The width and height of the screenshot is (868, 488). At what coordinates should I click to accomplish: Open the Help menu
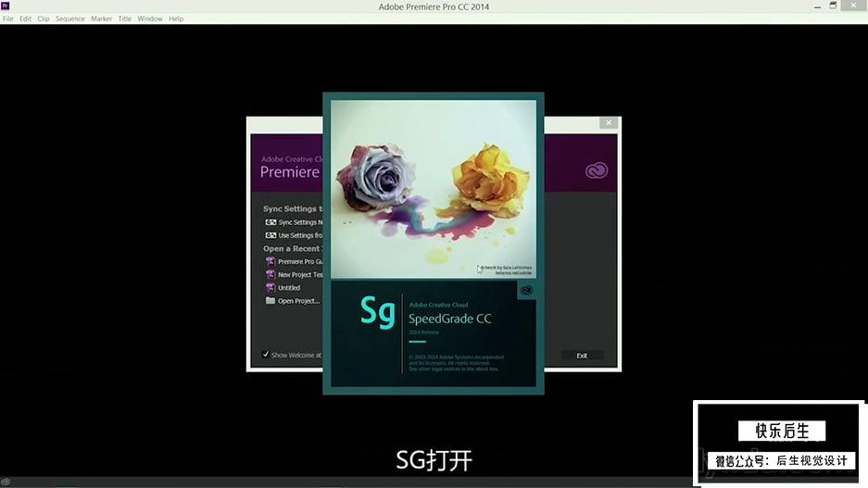[176, 19]
